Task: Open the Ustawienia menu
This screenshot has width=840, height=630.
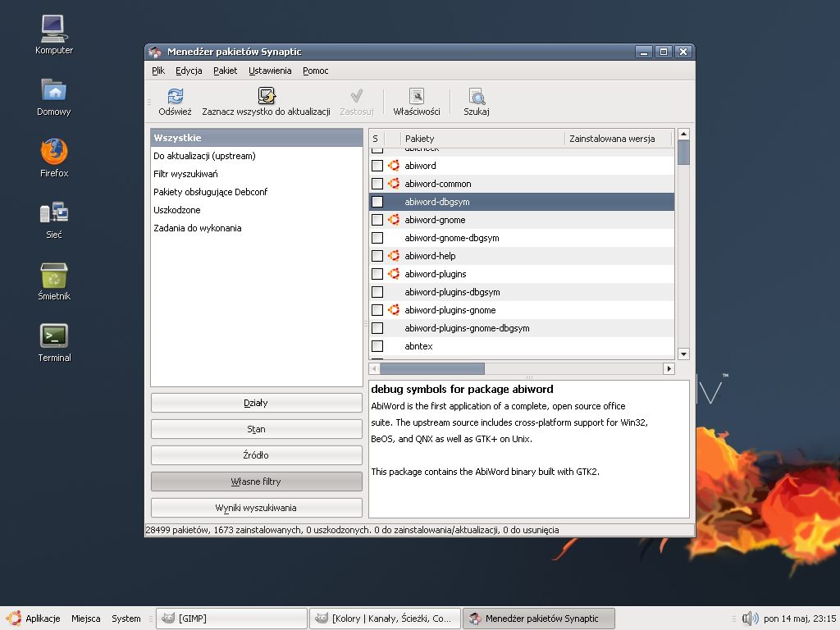Action: pos(270,71)
